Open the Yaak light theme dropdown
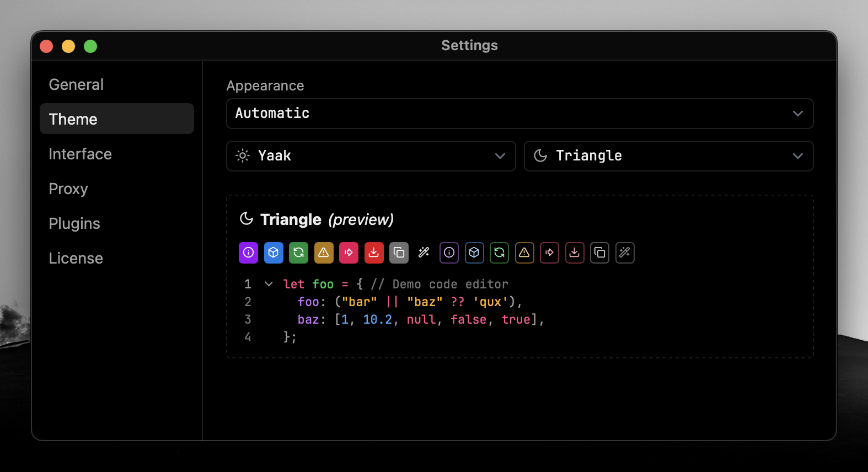The width and height of the screenshot is (868, 472). 371,156
